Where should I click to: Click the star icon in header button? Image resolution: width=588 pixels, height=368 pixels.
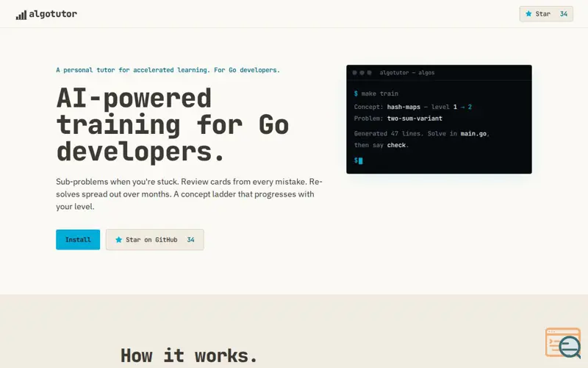[x=528, y=14]
